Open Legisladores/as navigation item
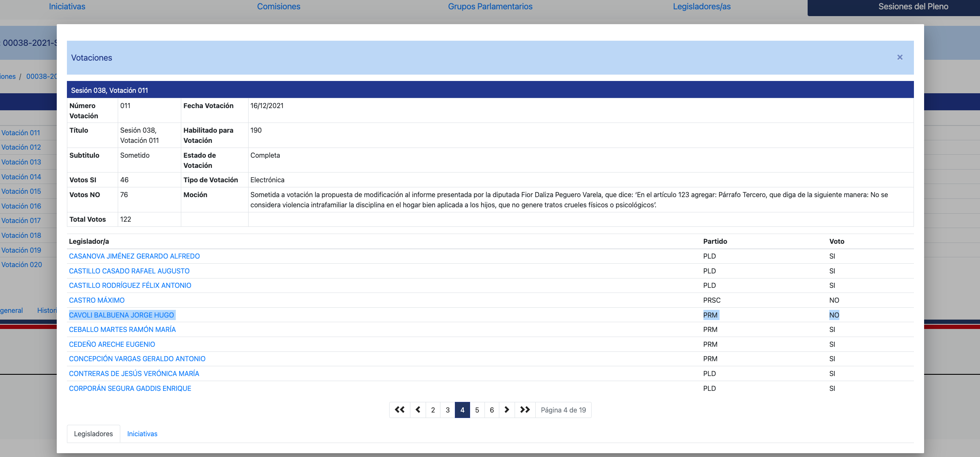The height and width of the screenshot is (457, 980). pos(702,6)
